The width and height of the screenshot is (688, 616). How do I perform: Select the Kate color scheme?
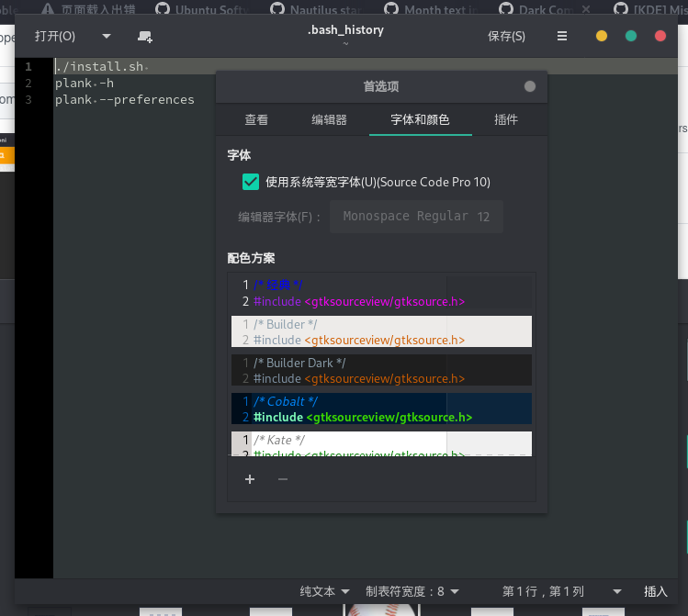click(x=381, y=443)
